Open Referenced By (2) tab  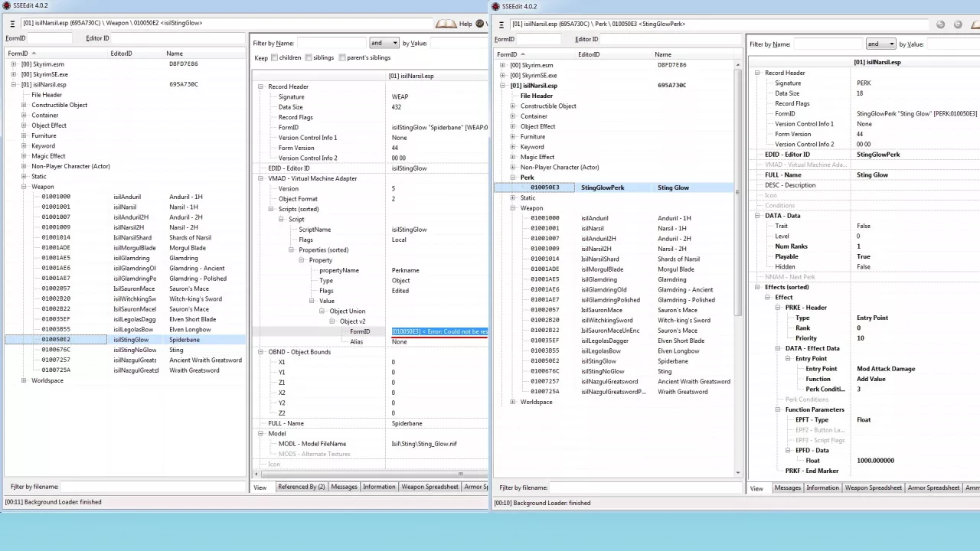301,487
